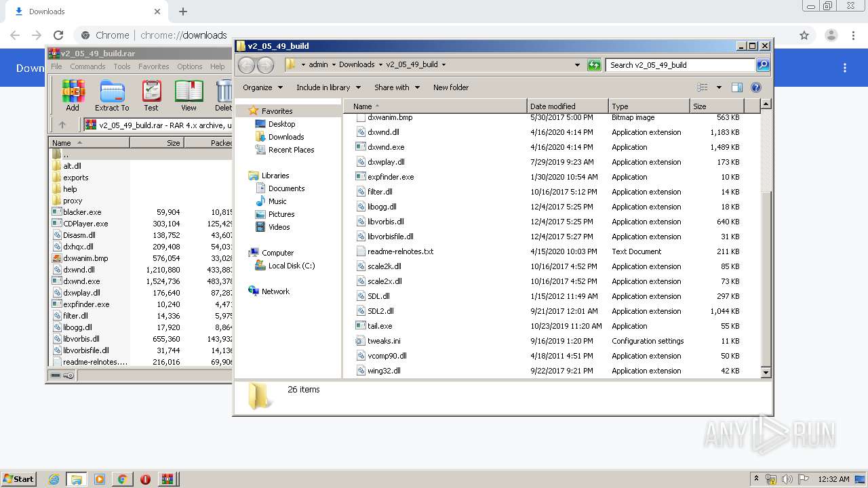This screenshot has height=488, width=868.
Task: Click the WinRAR Add toolbar icon
Action: 73,96
